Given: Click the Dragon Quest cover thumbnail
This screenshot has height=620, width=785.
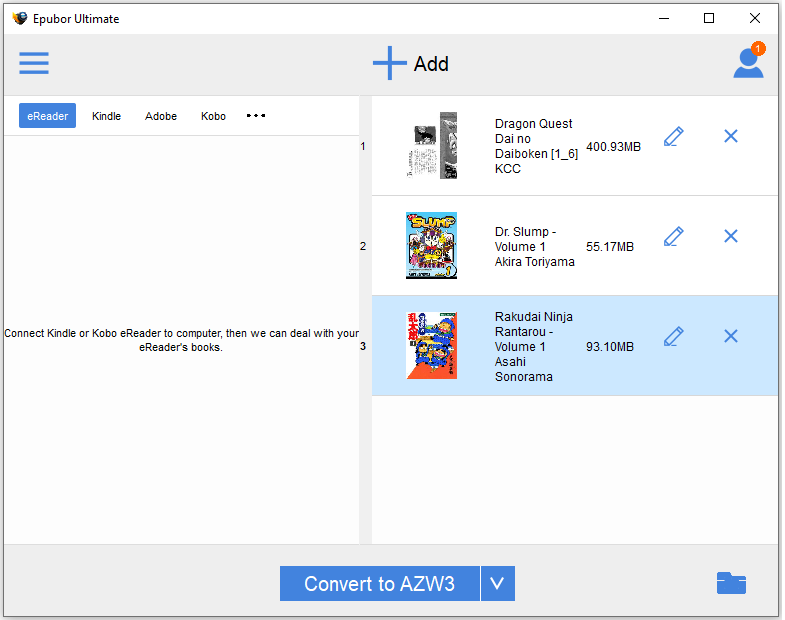Looking at the screenshot, I should click(x=432, y=145).
